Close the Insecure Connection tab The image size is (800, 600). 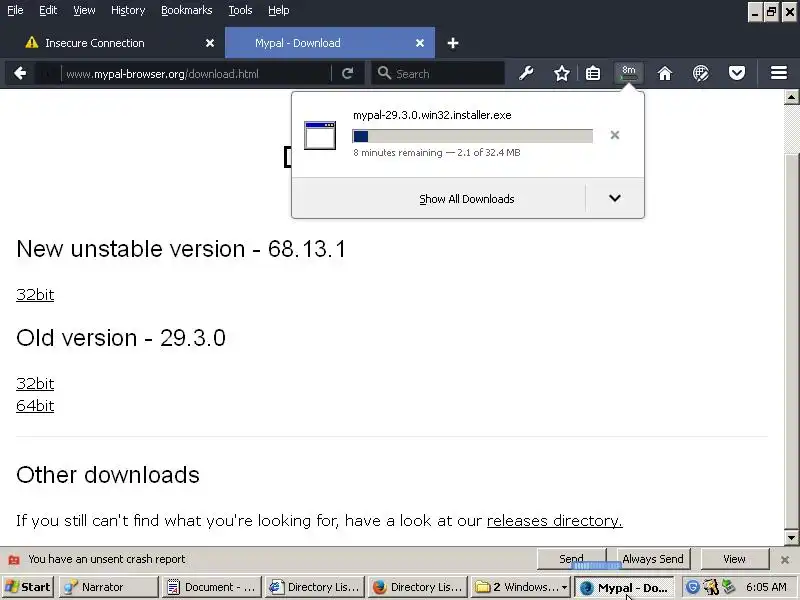[210, 43]
